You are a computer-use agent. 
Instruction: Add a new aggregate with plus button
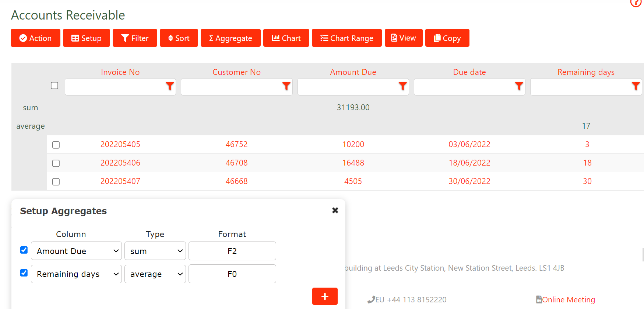[325, 296]
